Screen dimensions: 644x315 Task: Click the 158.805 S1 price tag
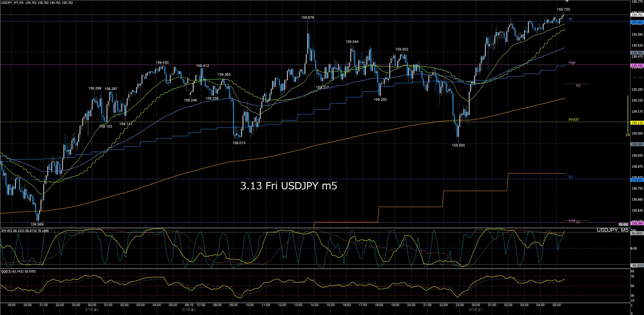[x=637, y=180]
